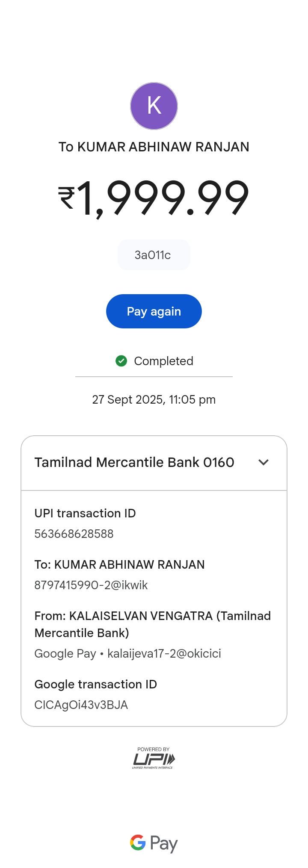Tap the kalaijeva17-2@okicici sender UPI address
The height and width of the screenshot is (868, 308).
164,654
